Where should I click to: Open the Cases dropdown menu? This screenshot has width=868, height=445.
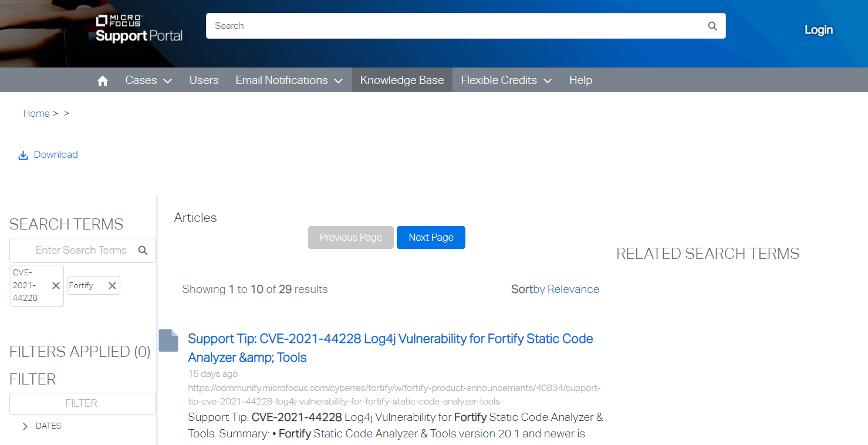[x=148, y=80]
